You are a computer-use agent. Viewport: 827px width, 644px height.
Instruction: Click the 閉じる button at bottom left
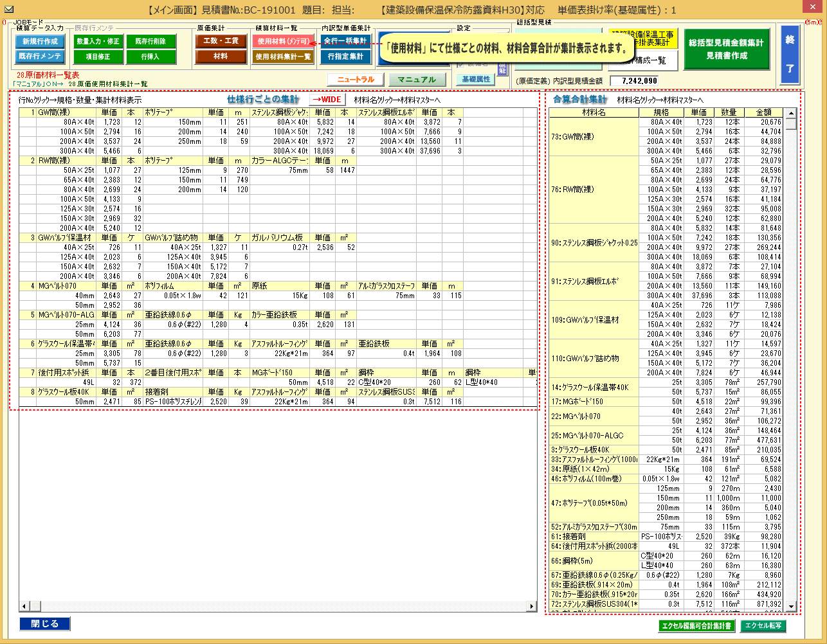tap(45, 623)
